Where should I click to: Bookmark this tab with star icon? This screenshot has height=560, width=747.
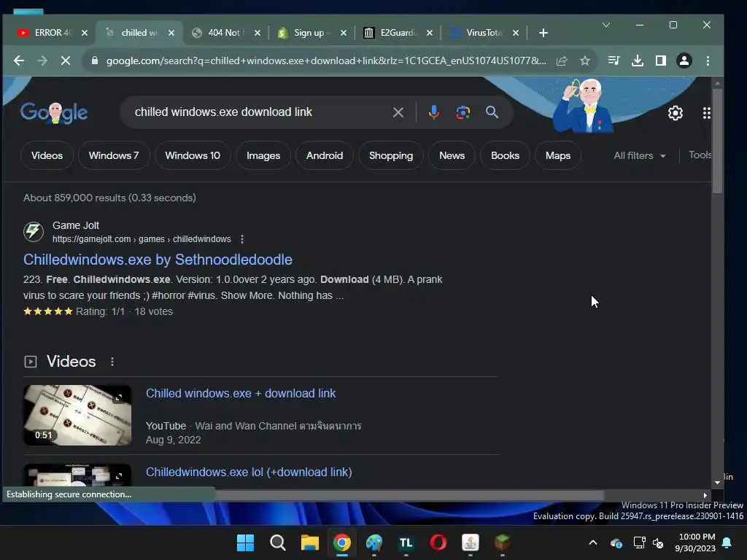[x=585, y=61]
